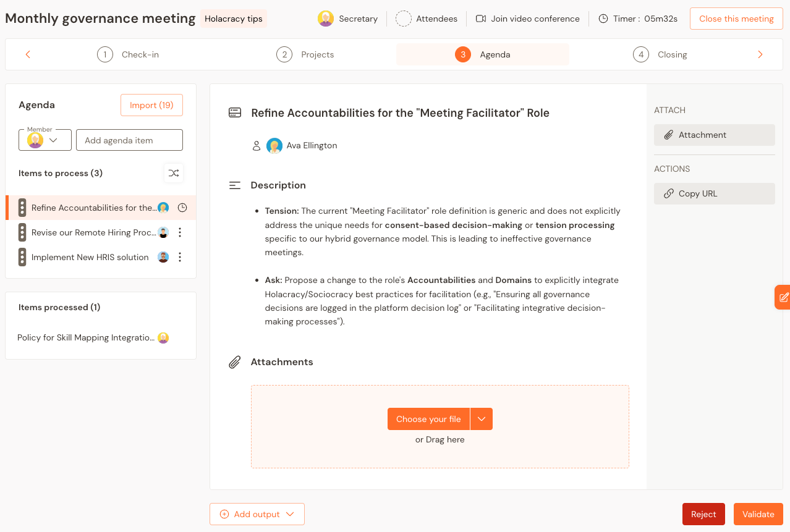Viewport: 790px width, 532px height.
Task: Open the Holacracy tips link
Action: [x=233, y=19]
